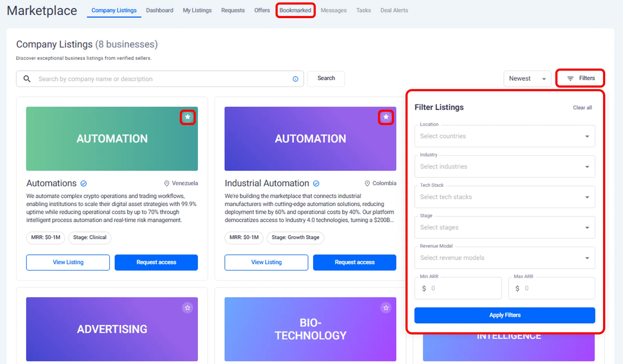Click verified badge next to Automations
The width and height of the screenshot is (623, 364).
[84, 183]
